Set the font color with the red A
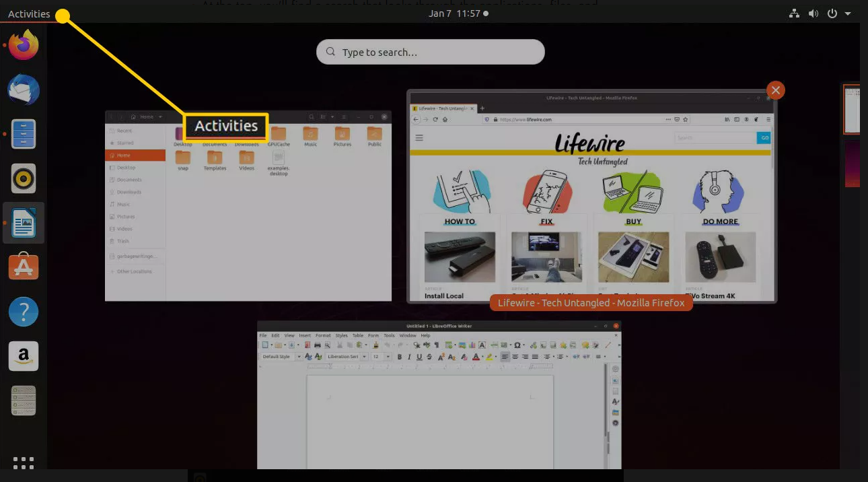 tap(475, 357)
